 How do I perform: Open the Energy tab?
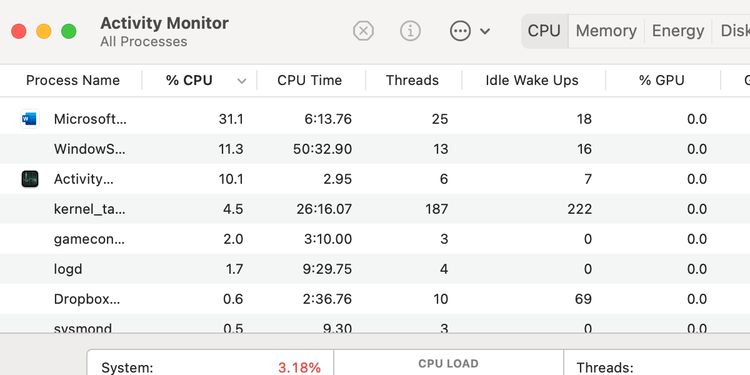pyautogui.click(x=678, y=31)
